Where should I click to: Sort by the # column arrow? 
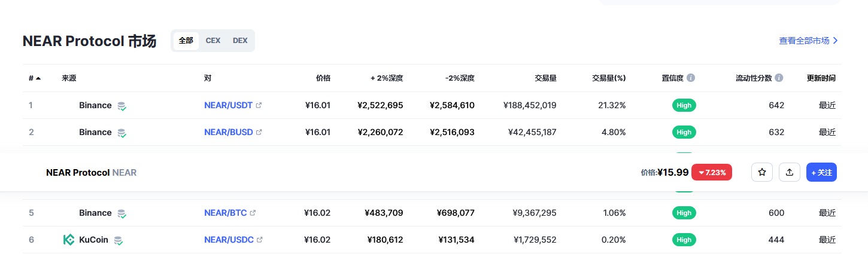pyautogui.click(x=38, y=78)
